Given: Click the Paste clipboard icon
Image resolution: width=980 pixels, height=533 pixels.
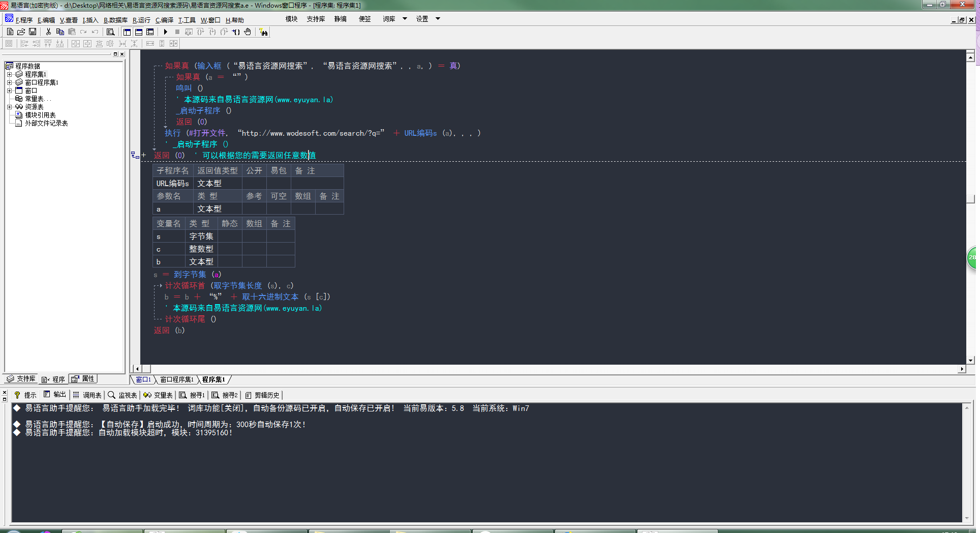Looking at the screenshot, I should [x=72, y=32].
